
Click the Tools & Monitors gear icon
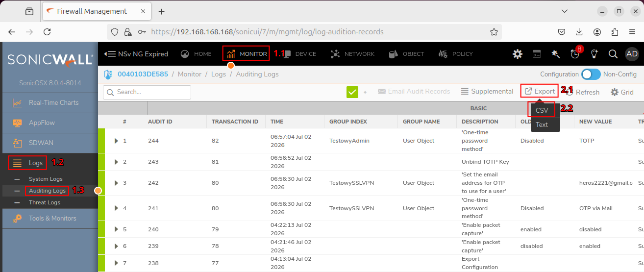click(x=17, y=219)
